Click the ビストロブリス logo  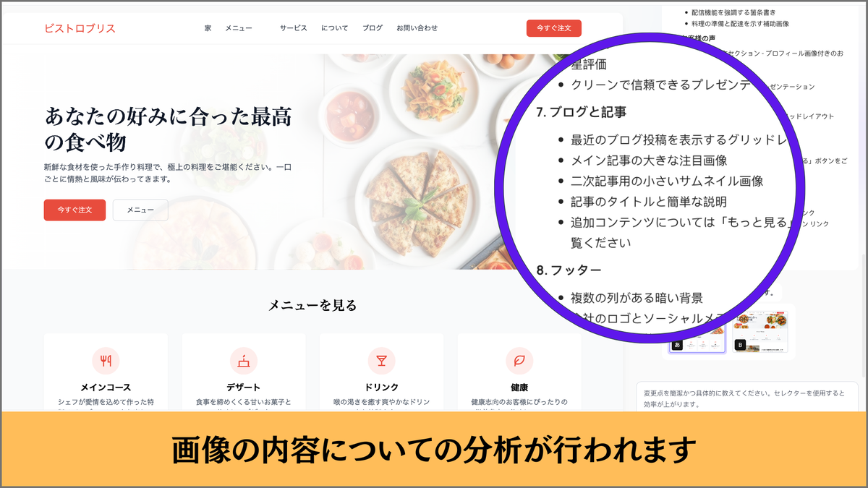pyautogui.click(x=80, y=28)
